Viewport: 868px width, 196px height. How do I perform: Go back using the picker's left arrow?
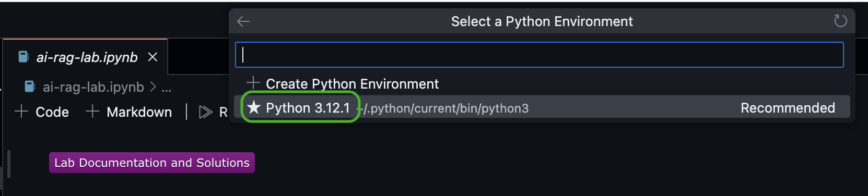[243, 21]
